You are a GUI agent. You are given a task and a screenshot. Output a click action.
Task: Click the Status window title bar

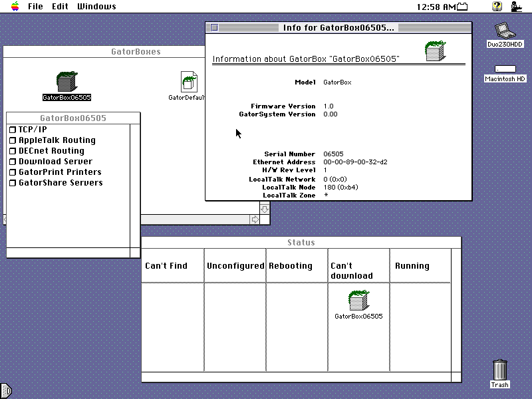tap(301, 242)
